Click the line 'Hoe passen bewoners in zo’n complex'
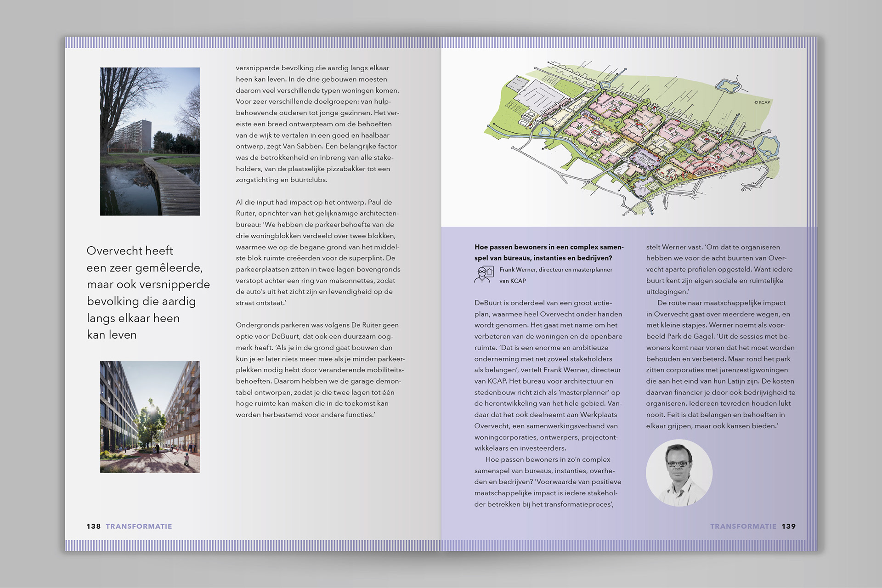882x588 pixels. 548,460
